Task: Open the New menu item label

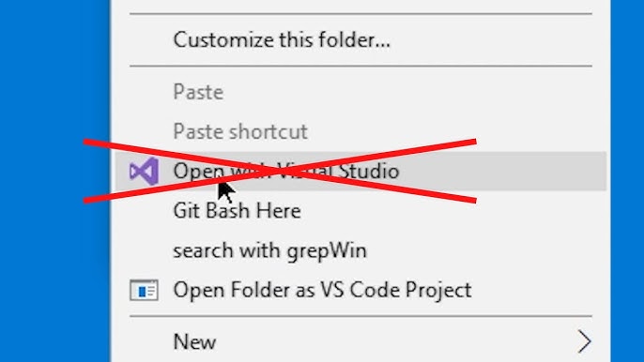Action: (194, 342)
